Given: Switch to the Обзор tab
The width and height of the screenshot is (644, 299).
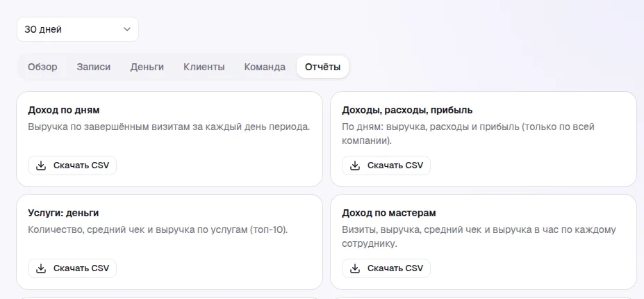Looking at the screenshot, I should 42,67.
